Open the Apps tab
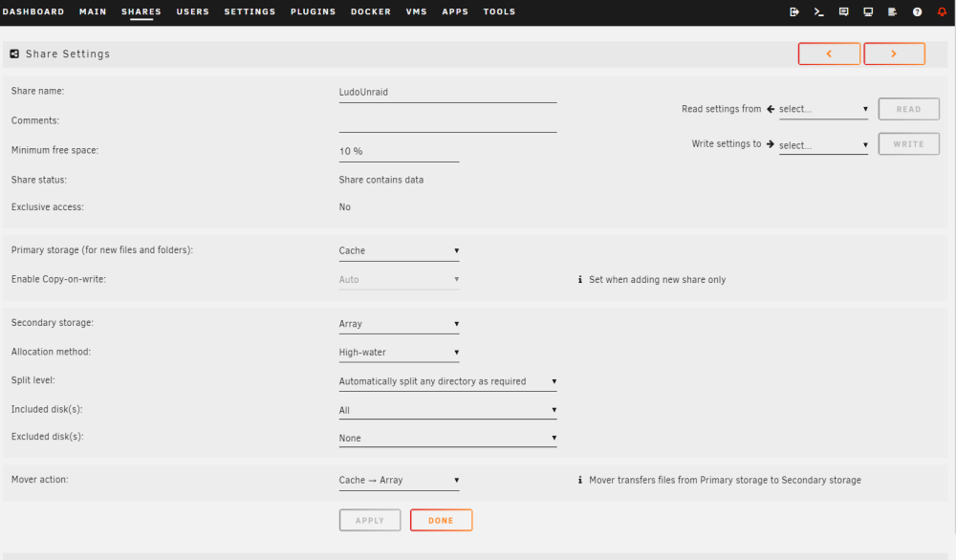The image size is (956, 560). (455, 11)
